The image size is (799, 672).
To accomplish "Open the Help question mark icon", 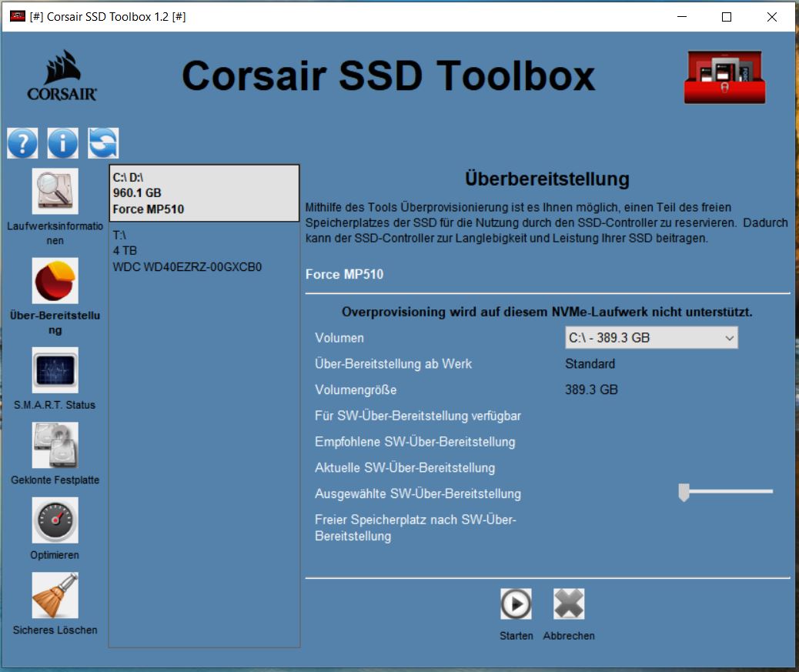I will tap(22, 143).
